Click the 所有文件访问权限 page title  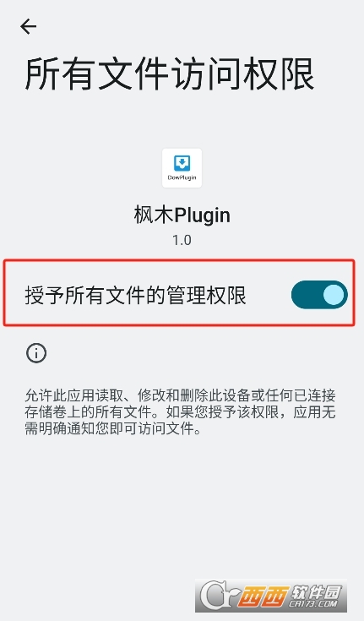click(x=170, y=74)
